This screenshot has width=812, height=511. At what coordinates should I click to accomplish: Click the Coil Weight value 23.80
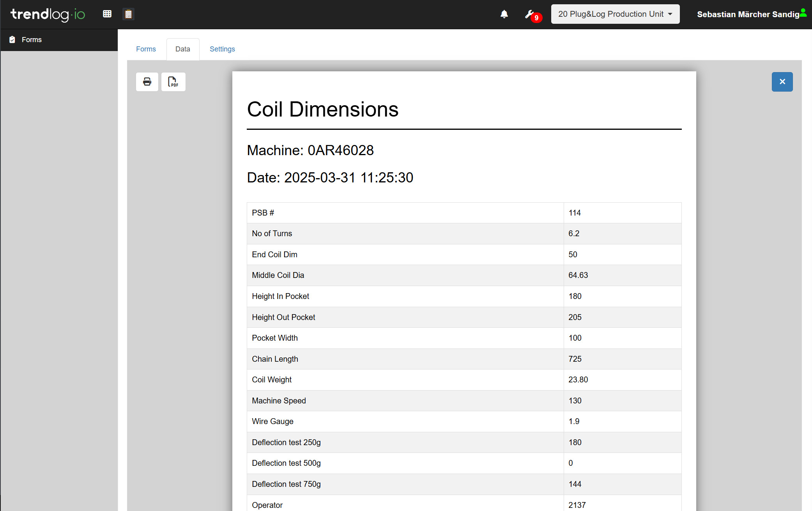(x=578, y=380)
